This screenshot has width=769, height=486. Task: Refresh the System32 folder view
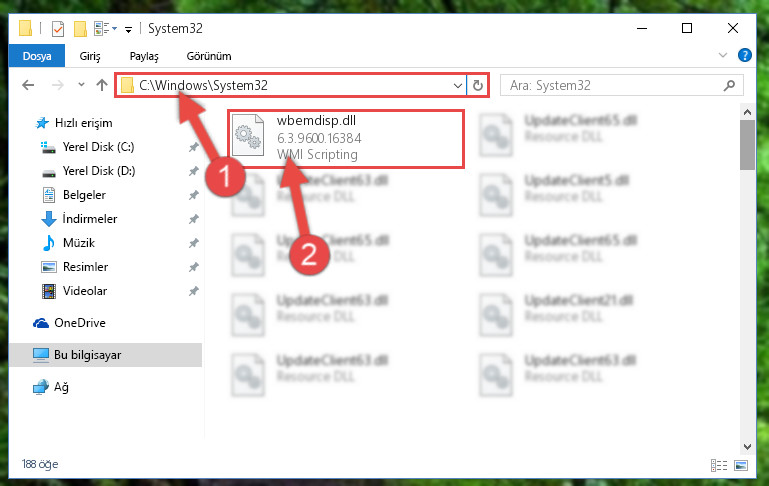click(x=478, y=86)
